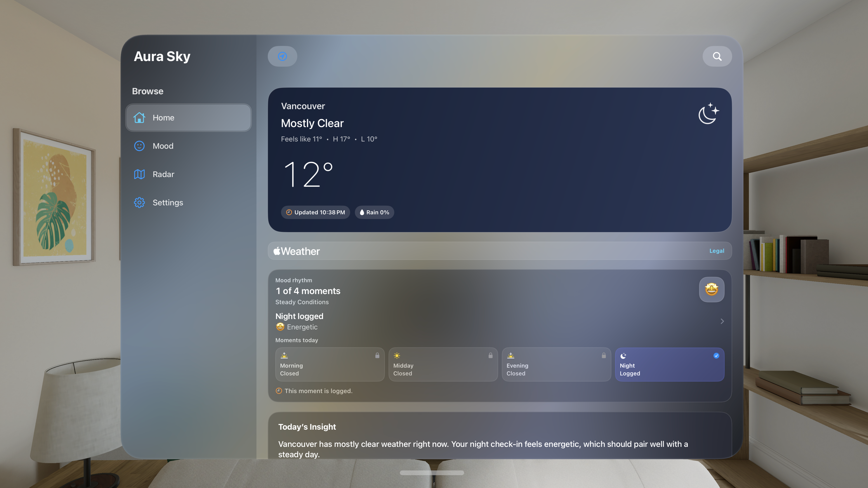The height and width of the screenshot is (488, 868).
Task: Click the Night moon icon
Action: [623, 356]
